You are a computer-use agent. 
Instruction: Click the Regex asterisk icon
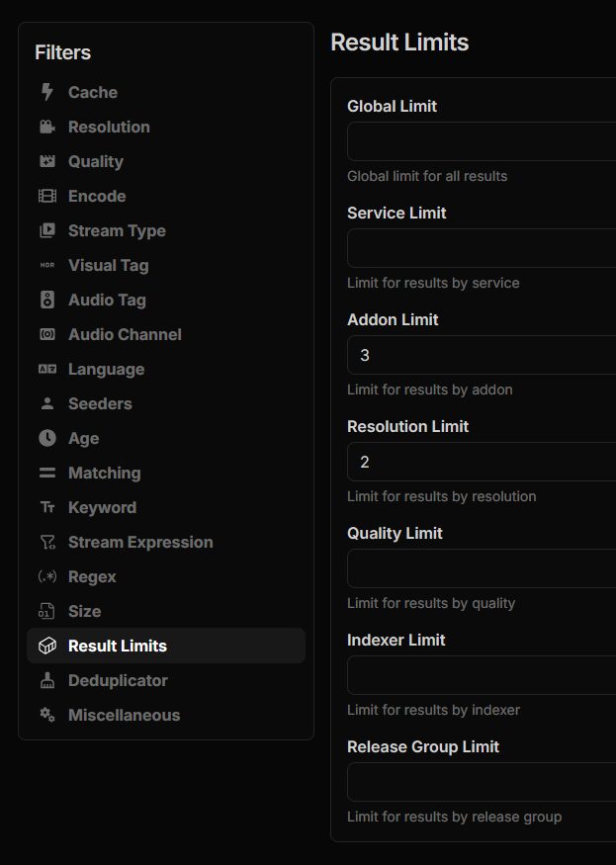pos(46,576)
